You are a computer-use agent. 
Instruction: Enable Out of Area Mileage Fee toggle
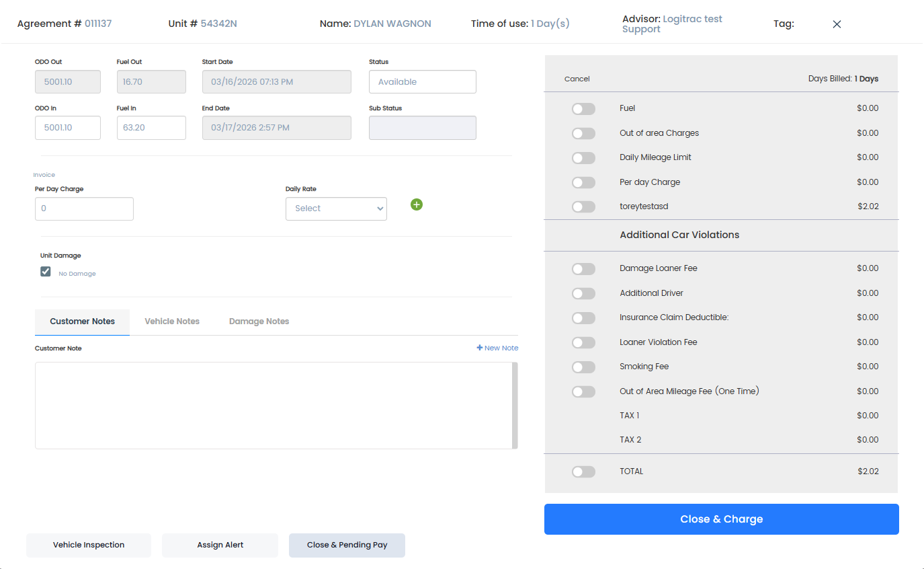tap(583, 391)
